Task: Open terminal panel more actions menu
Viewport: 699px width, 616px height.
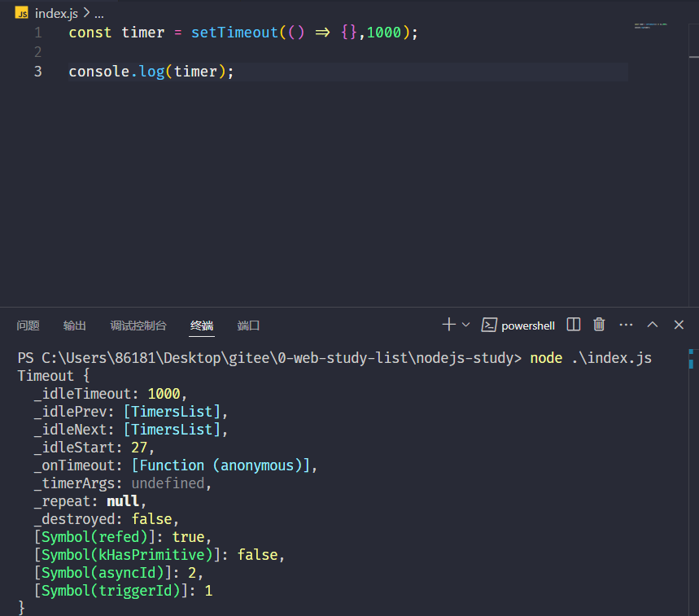Action: (x=626, y=325)
